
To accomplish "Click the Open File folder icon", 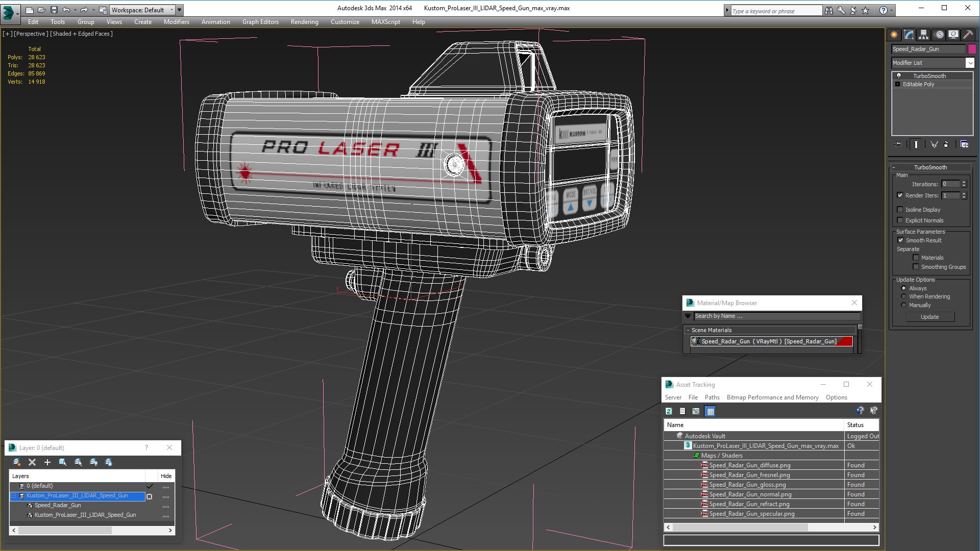I will pyautogui.click(x=41, y=10).
